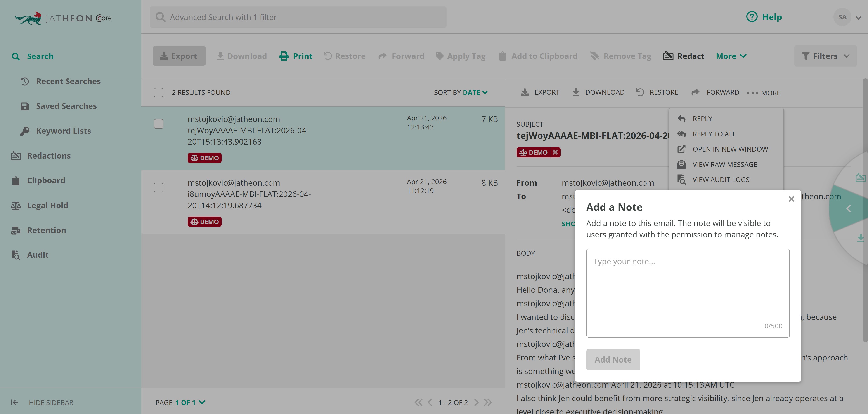The width and height of the screenshot is (868, 414).
Task: Open the page selector 1 OF 1
Action: (190, 402)
